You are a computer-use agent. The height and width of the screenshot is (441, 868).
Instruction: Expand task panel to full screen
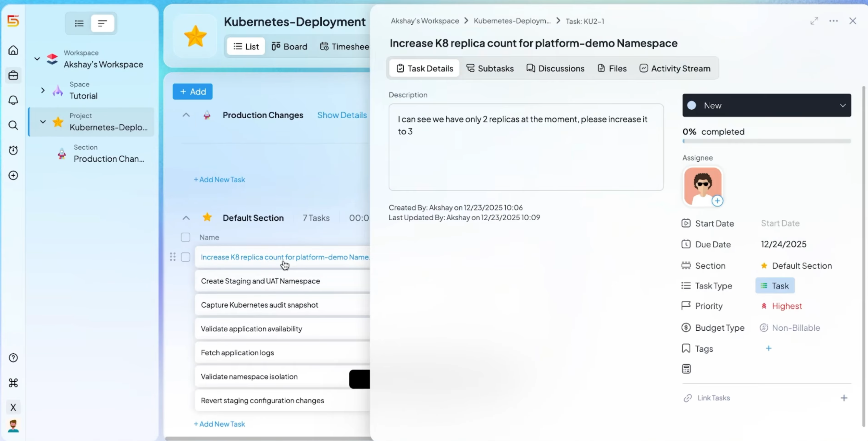coord(814,21)
